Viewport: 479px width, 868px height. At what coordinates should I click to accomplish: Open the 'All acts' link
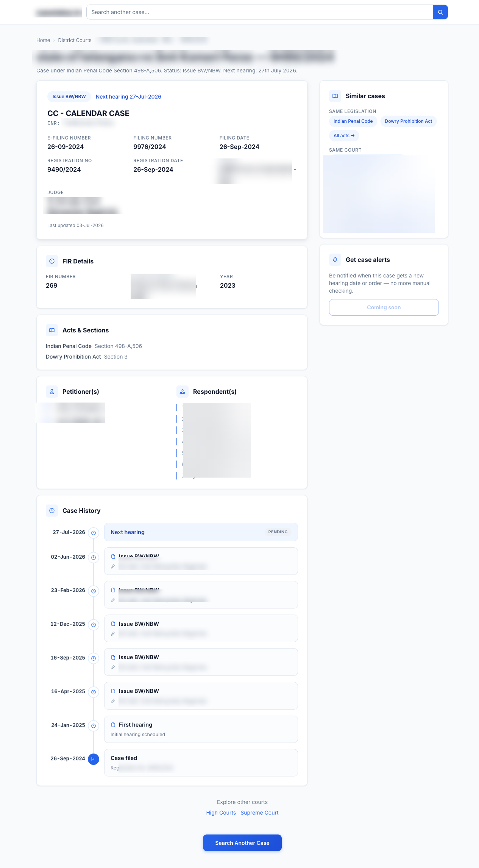click(x=344, y=136)
